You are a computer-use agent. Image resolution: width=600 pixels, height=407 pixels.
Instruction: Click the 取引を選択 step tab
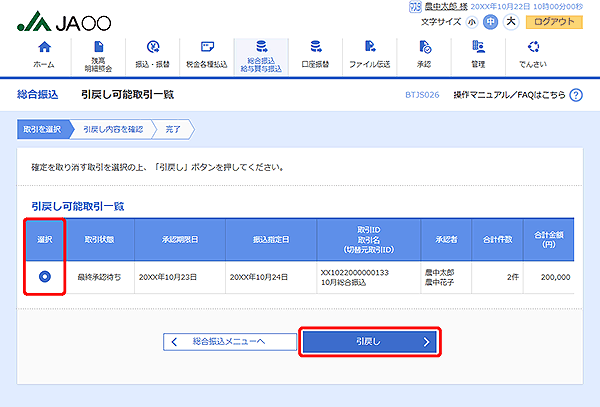pos(45,129)
